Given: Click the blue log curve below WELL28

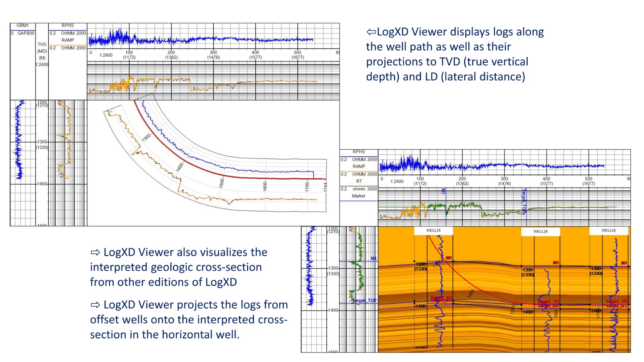Looking at the screenshot, I should [547, 310].
